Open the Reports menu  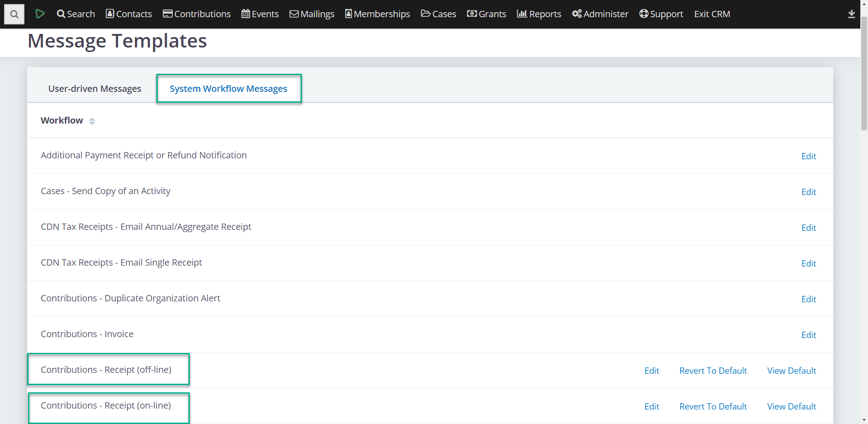[539, 14]
